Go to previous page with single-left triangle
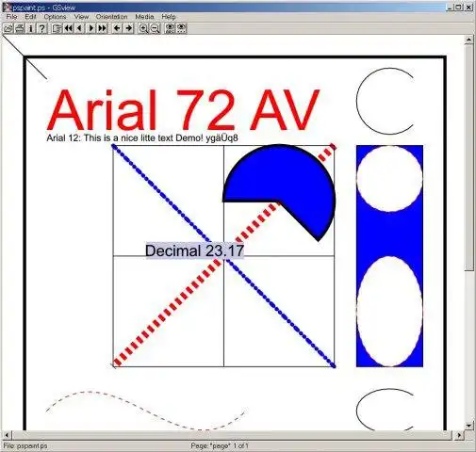Viewport: 476px width, 452px height. click(79, 28)
